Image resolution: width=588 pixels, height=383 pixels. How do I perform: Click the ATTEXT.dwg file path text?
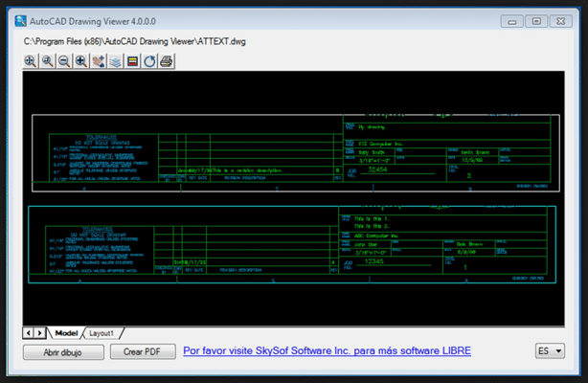click(135, 41)
